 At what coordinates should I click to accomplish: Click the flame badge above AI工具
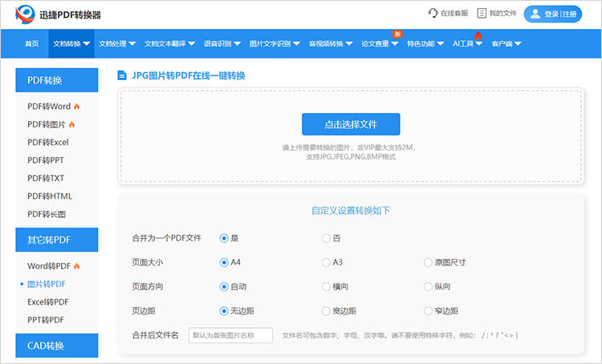[478, 35]
